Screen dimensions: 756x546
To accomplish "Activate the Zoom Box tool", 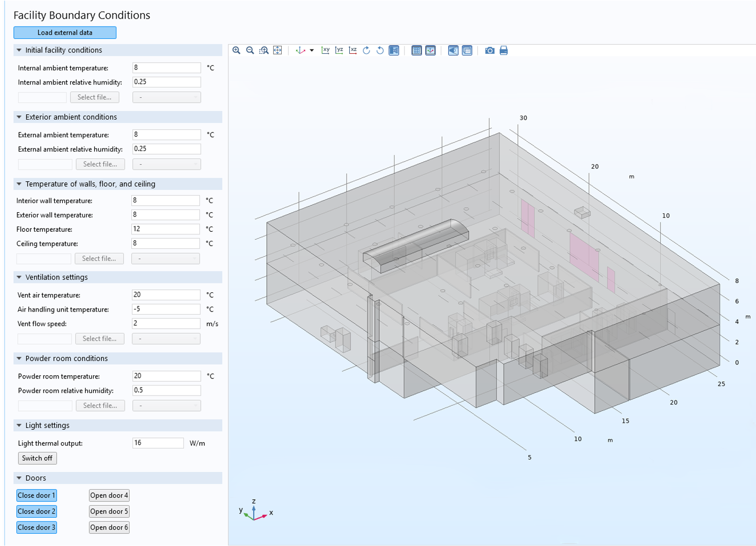I will 263,50.
